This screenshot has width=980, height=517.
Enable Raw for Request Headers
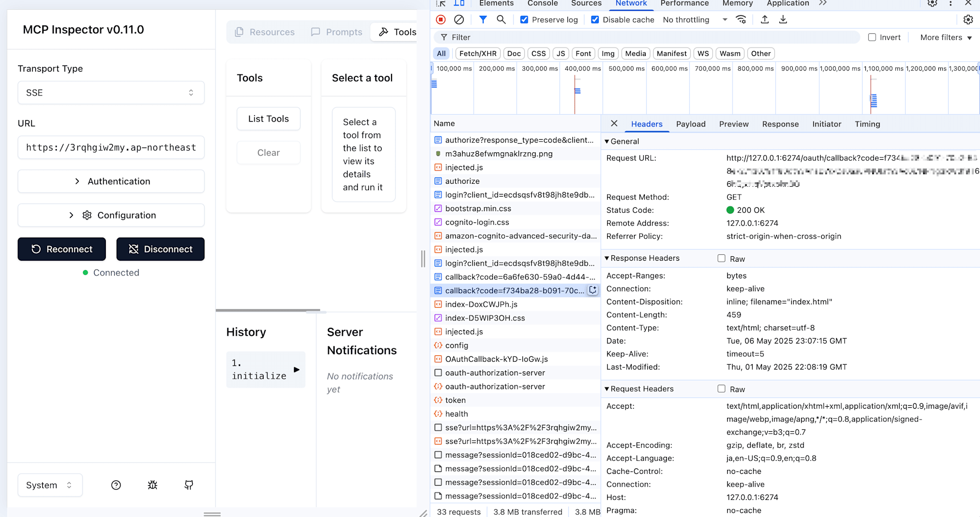click(x=721, y=389)
